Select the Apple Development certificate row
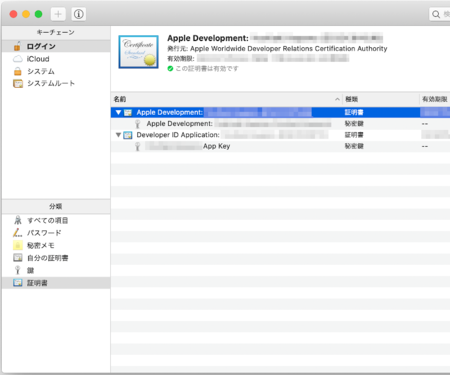This screenshot has height=375, width=450. 280,112
